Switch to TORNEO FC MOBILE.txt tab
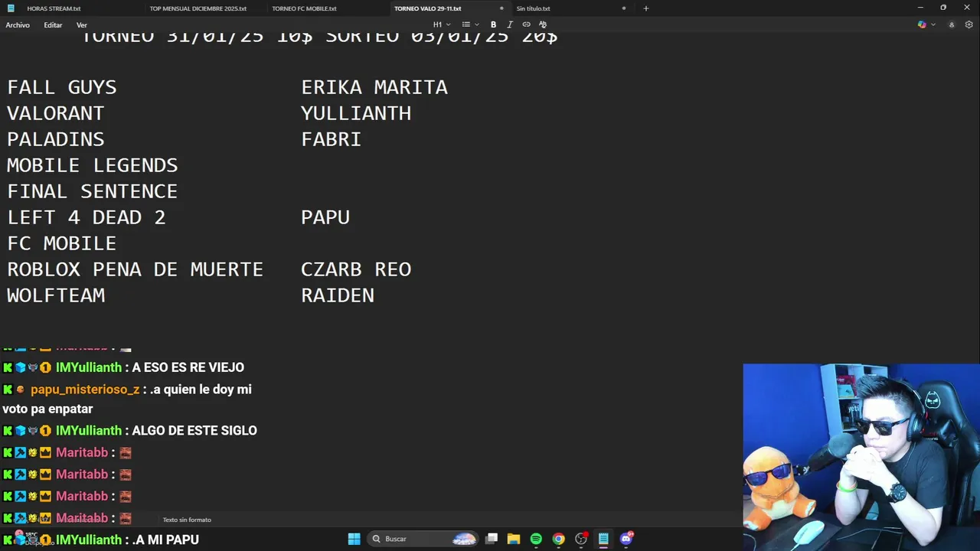 [305, 8]
